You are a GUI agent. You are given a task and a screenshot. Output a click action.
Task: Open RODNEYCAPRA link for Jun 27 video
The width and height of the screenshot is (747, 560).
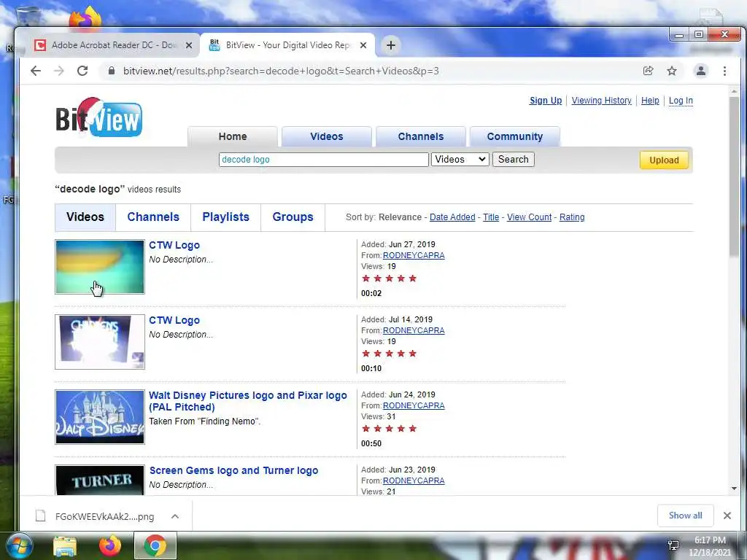(x=414, y=255)
